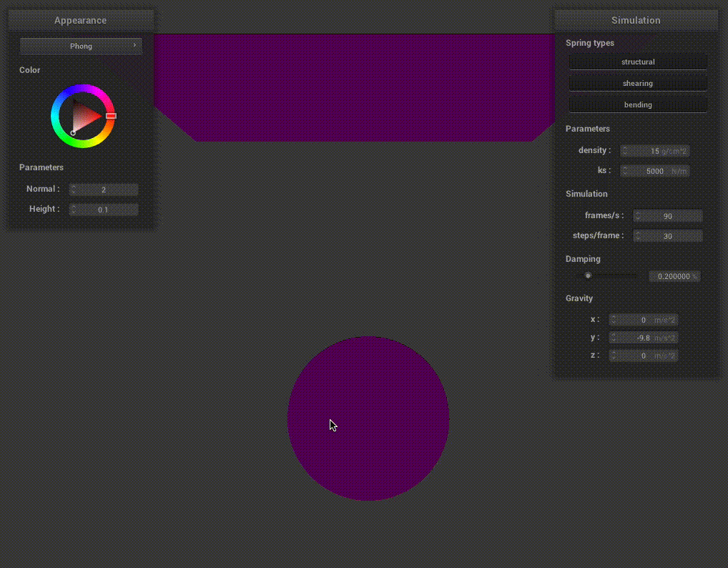Edit the damping percentage value field
The width and height of the screenshot is (728, 568).
pyautogui.click(x=673, y=276)
